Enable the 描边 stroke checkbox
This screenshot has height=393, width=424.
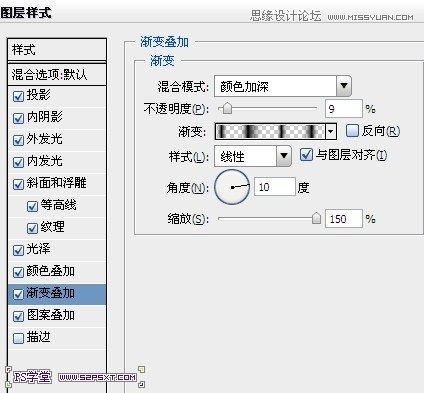pos(18,338)
